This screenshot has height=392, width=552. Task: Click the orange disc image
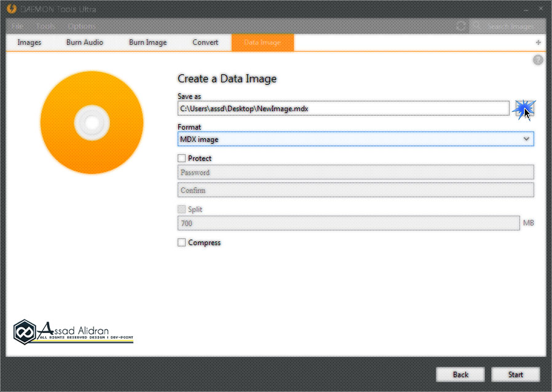click(92, 122)
